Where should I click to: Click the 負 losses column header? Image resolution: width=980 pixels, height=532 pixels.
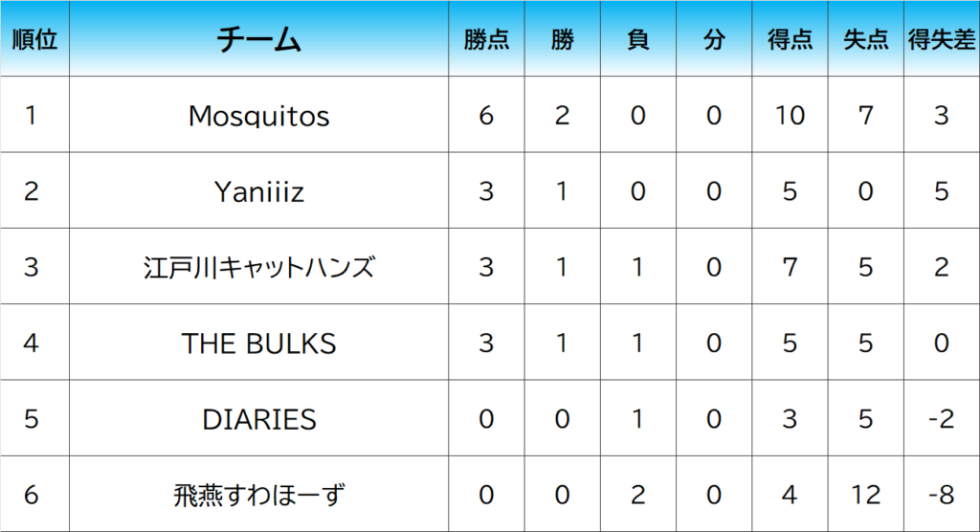click(637, 40)
